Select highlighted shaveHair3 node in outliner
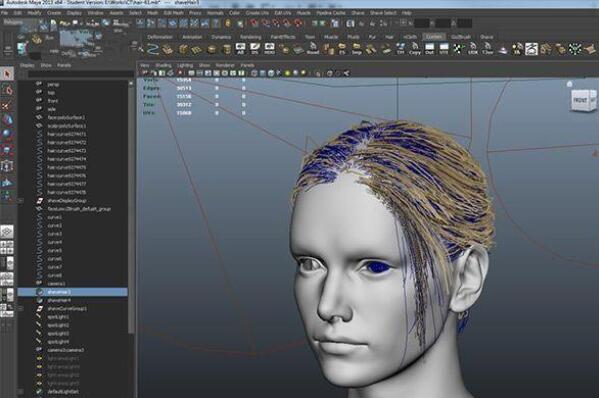Viewport: 599px width, 398px height. 73,292
